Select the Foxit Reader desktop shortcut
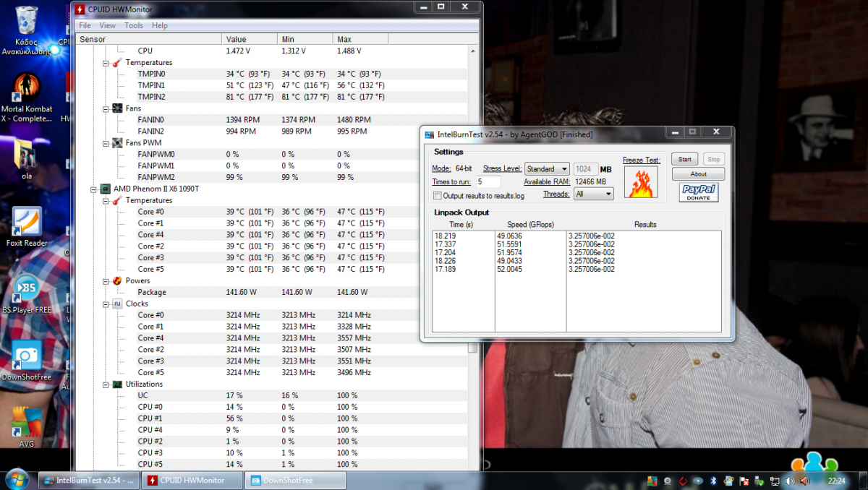This screenshot has height=490, width=868. (x=27, y=227)
